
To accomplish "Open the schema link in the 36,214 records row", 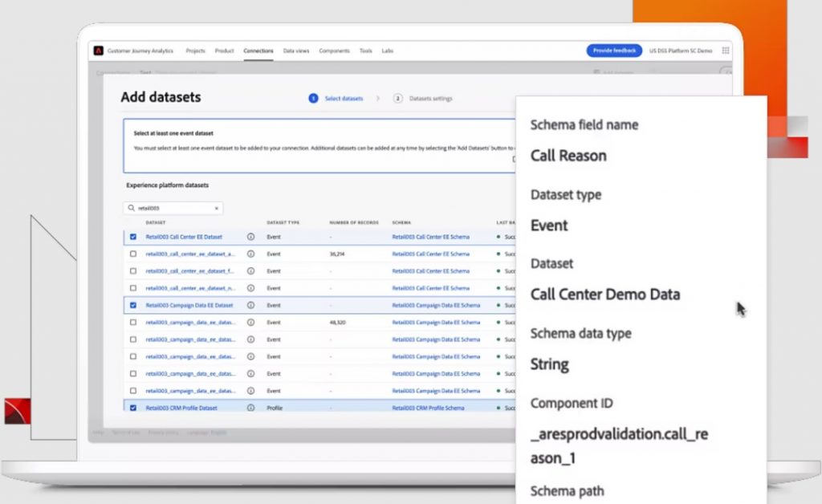I will click(431, 254).
